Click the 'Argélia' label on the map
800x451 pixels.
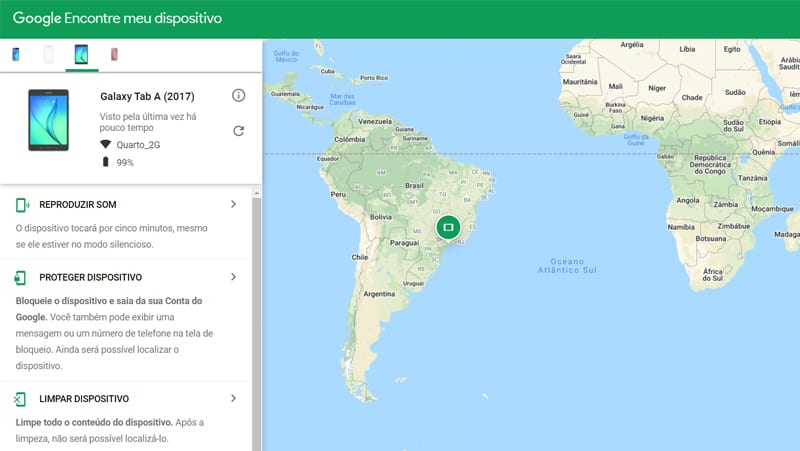[x=632, y=45]
